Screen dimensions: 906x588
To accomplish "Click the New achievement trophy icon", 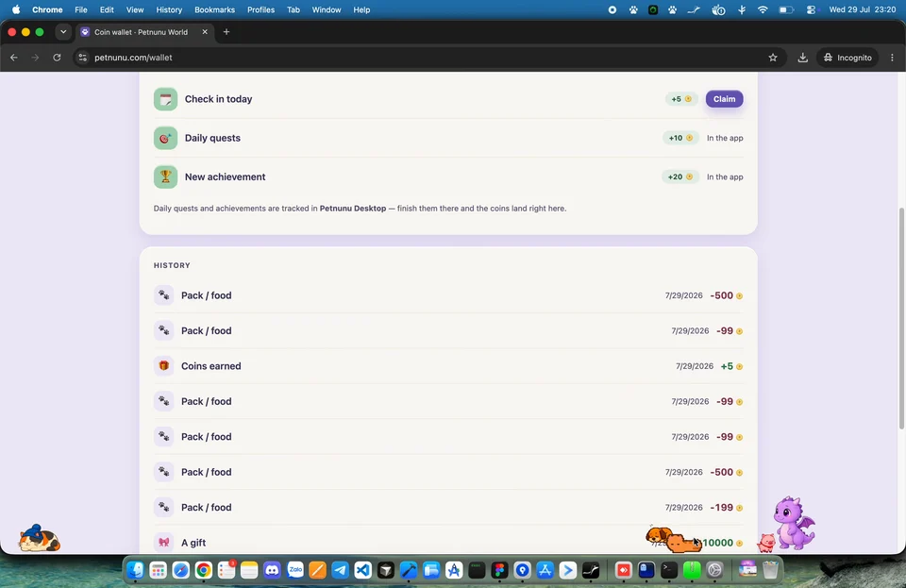I will click(x=165, y=176).
